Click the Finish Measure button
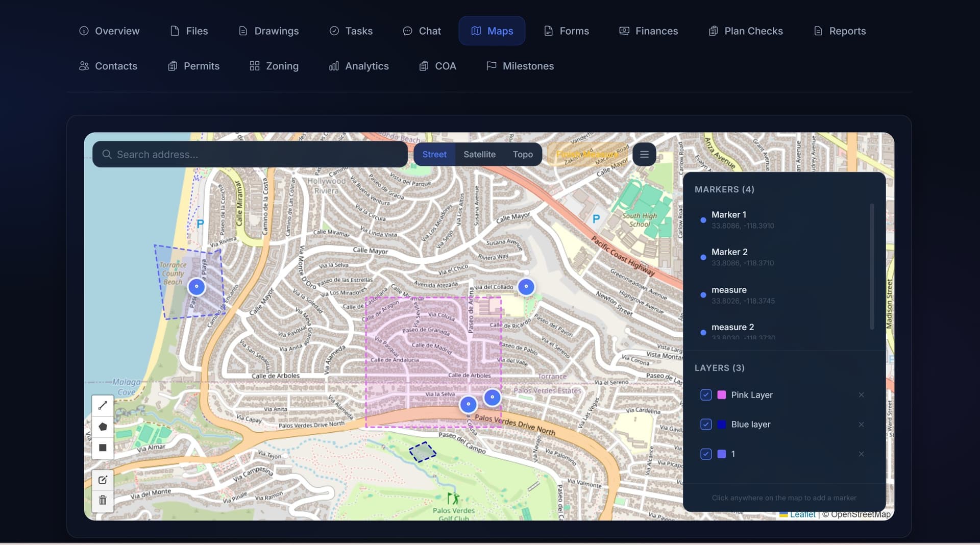The width and height of the screenshot is (980, 545). tap(587, 154)
